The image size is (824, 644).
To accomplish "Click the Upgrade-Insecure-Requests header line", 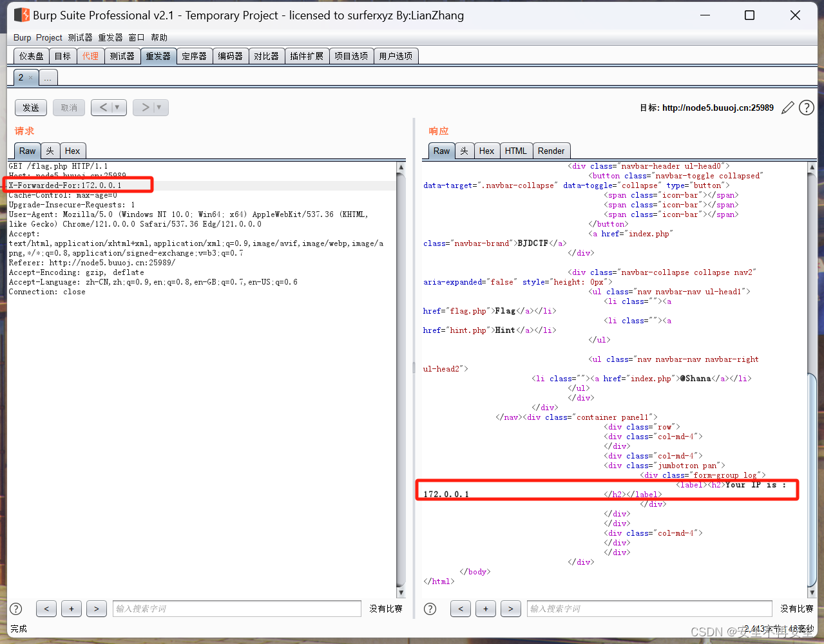I will pyautogui.click(x=72, y=205).
